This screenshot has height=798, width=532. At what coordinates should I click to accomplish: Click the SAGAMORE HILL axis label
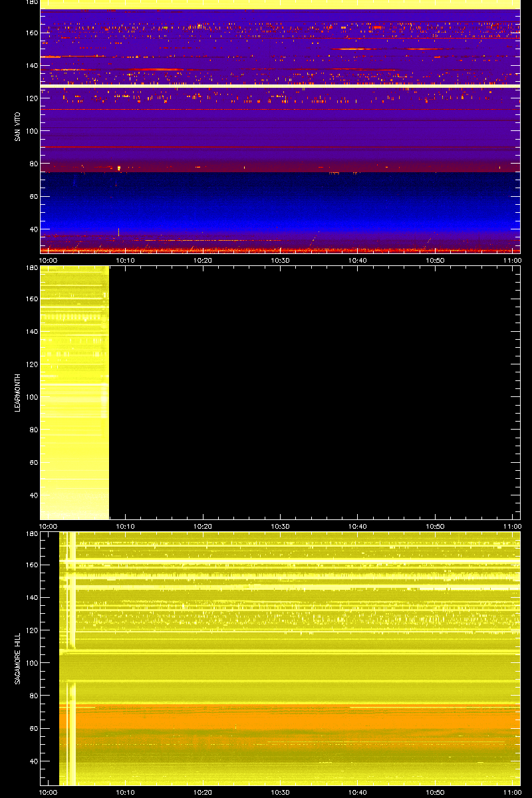[17, 658]
